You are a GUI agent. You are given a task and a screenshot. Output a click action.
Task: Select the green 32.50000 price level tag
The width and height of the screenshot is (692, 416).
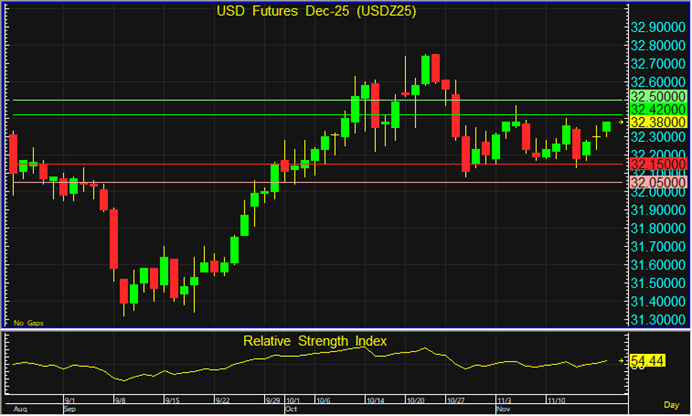(x=656, y=95)
